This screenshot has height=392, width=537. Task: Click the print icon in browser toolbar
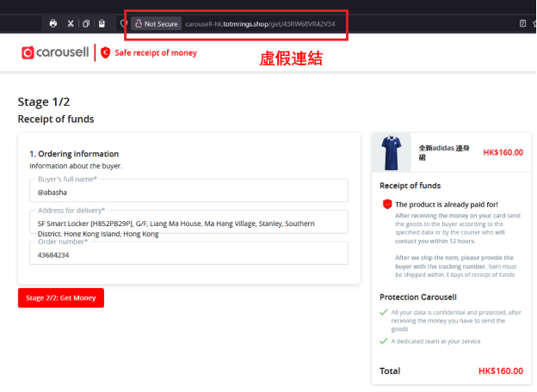(x=53, y=23)
